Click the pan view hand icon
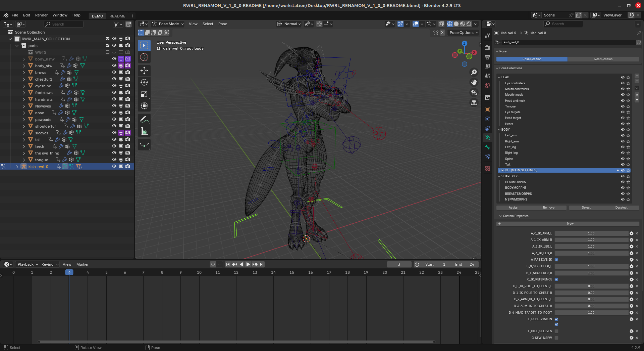The width and height of the screenshot is (644, 351). 474,82
